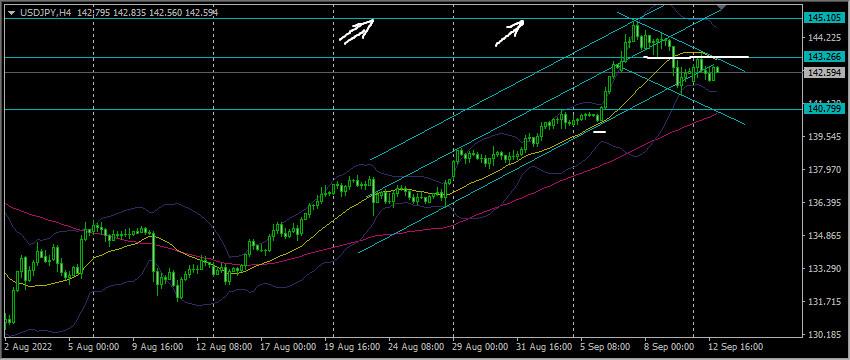Click the 145.105 price level label
850x360 pixels.
coord(823,18)
